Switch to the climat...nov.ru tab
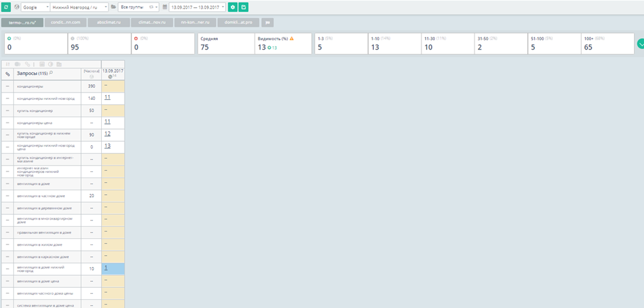 tap(152, 23)
